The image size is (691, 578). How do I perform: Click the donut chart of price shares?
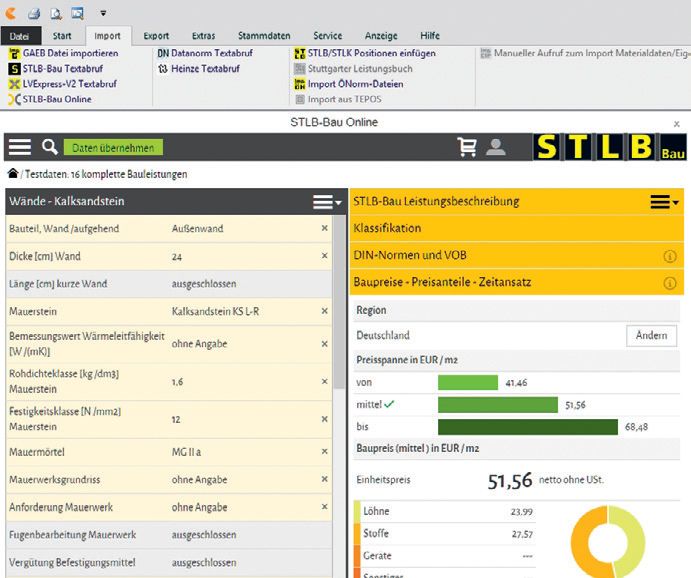tap(608, 542)
